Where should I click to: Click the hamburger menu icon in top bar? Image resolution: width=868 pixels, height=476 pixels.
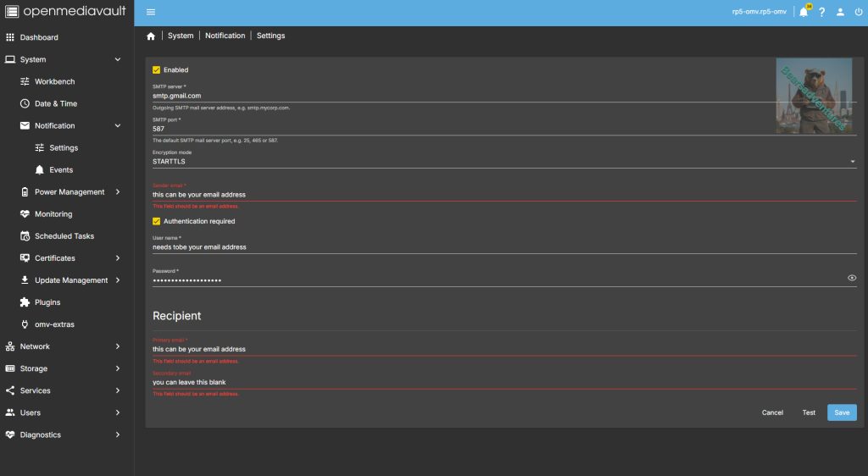[x=151, y=12]
